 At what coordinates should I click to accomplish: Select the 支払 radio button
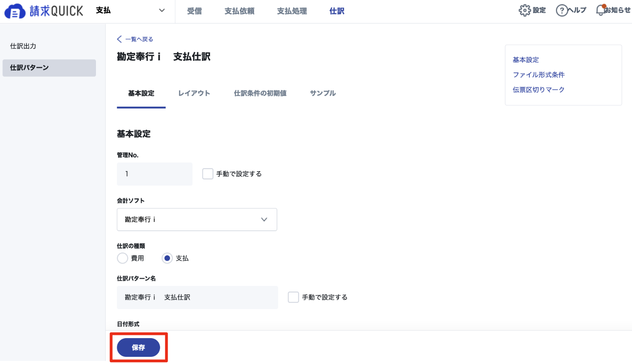(x=167, y=258)
